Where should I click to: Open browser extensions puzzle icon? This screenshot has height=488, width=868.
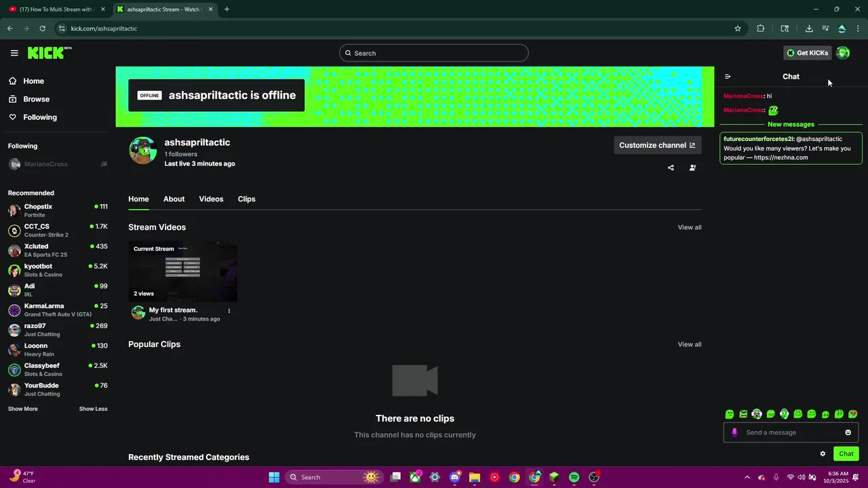point(760,28)
